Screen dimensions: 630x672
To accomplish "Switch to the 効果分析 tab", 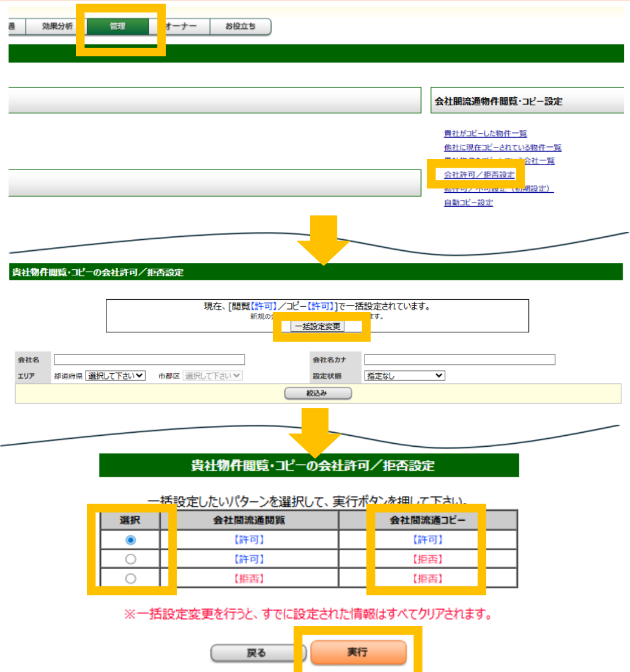I will coord(57,27).
